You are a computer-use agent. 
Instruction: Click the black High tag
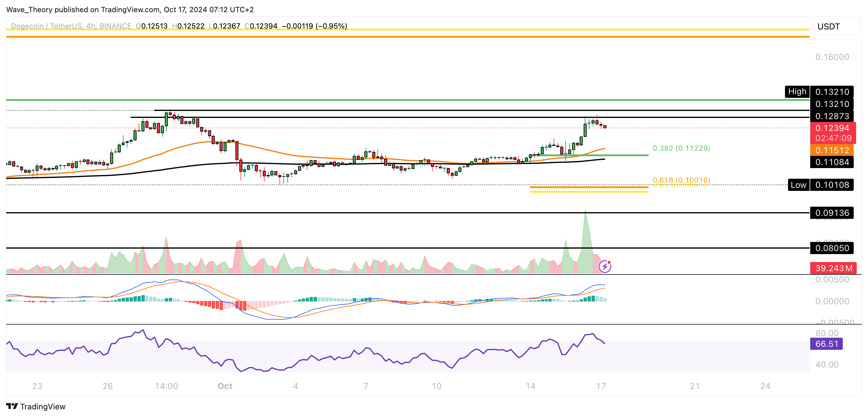click(797, 91)
